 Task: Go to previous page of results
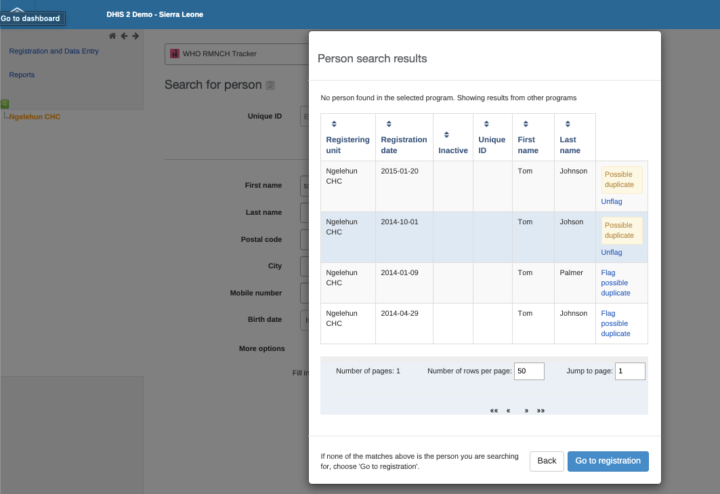click(x=508, y=410)
